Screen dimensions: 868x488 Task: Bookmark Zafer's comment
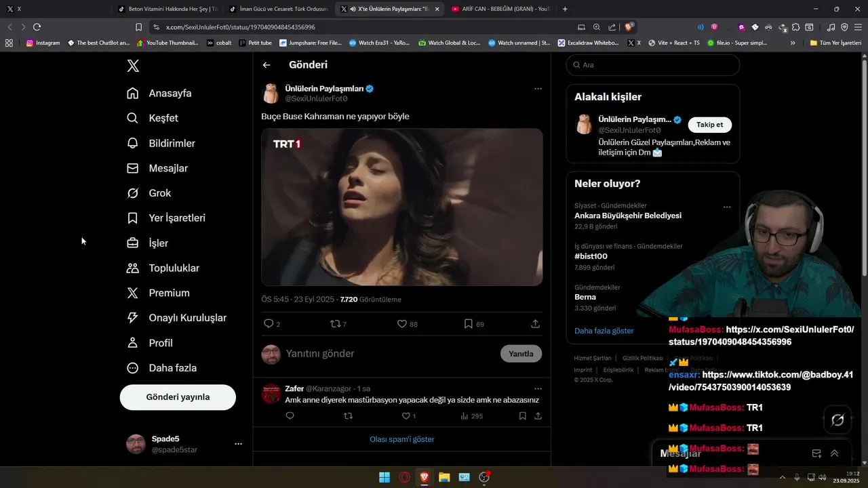click(x=522, y=416)
